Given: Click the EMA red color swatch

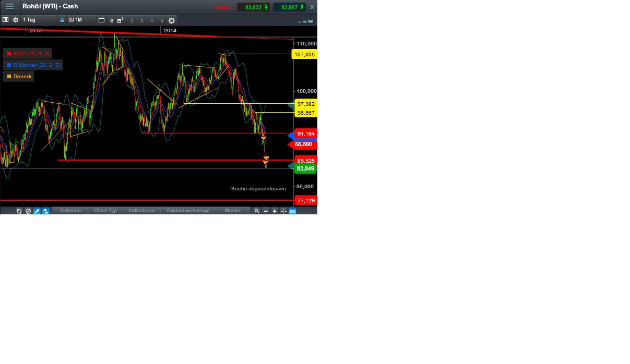Looking at the screenshot, I should [x=8, y=53].
